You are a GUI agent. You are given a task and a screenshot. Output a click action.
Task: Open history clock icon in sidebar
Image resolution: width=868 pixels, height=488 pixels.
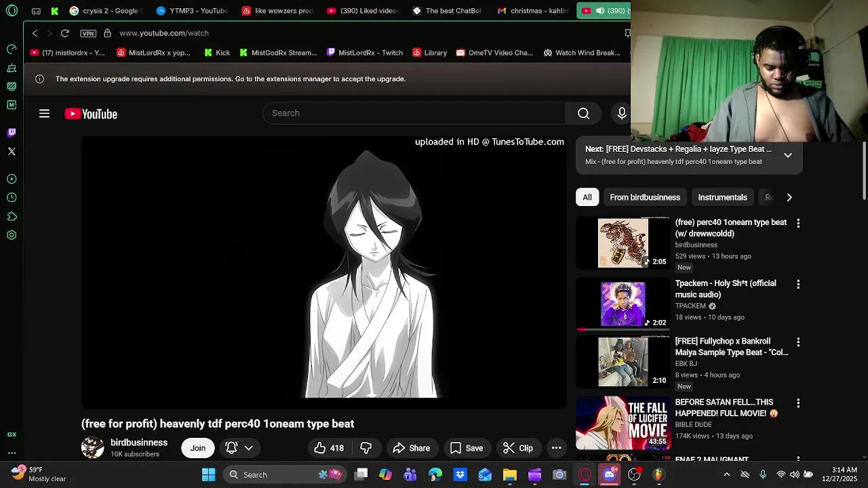coord(12,198)
